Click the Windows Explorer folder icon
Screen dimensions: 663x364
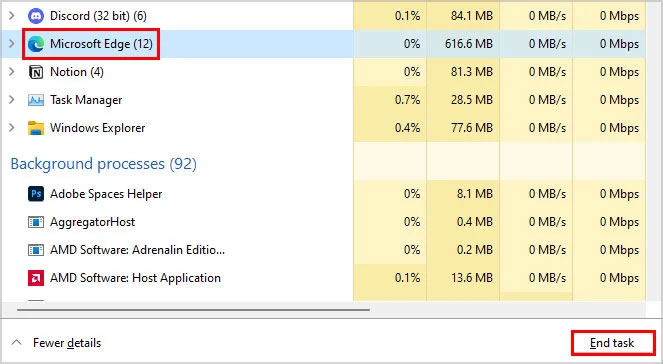(36, 128)
